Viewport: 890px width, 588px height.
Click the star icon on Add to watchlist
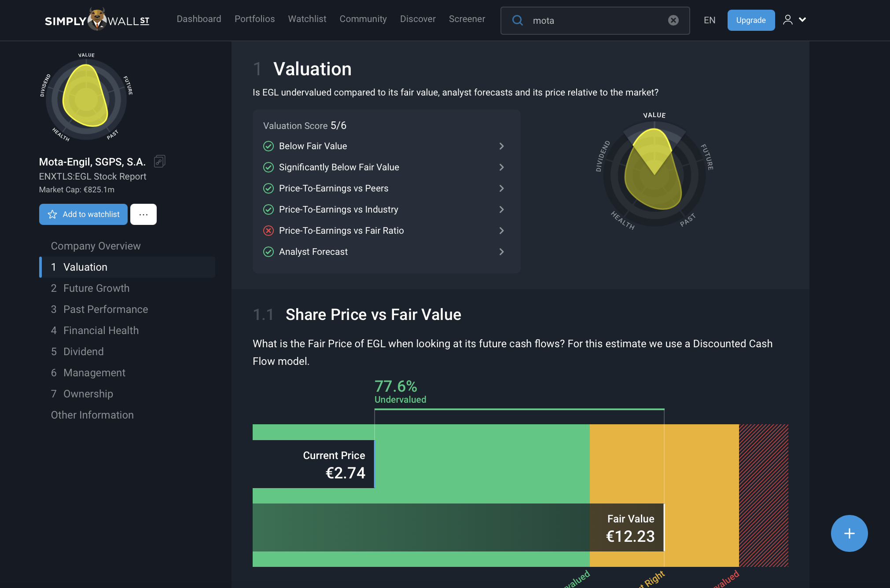[52, 214]
